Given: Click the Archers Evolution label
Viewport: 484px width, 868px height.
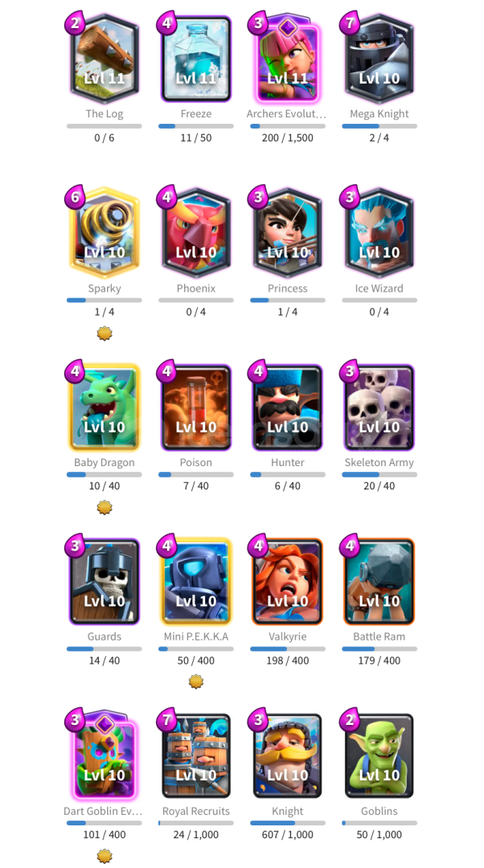Looking at the screenshot, I should click(x=287, y=114).
